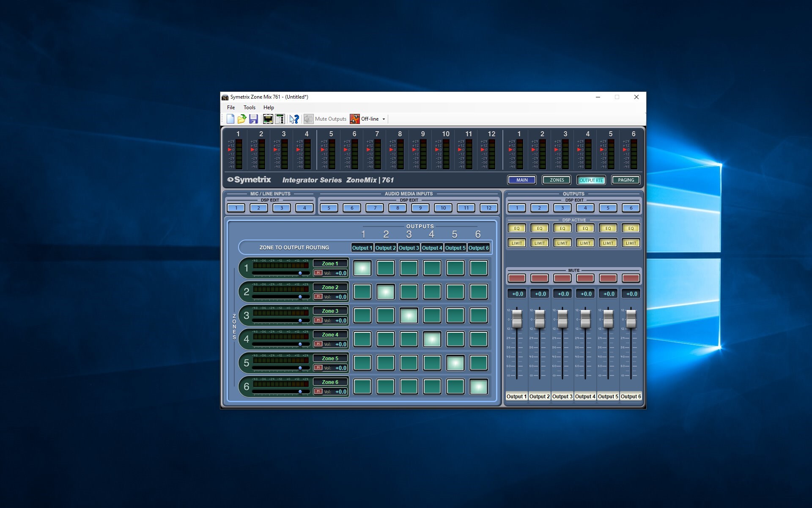Click the Open file folder icon
812x508 pixels.
pos(242,119)
